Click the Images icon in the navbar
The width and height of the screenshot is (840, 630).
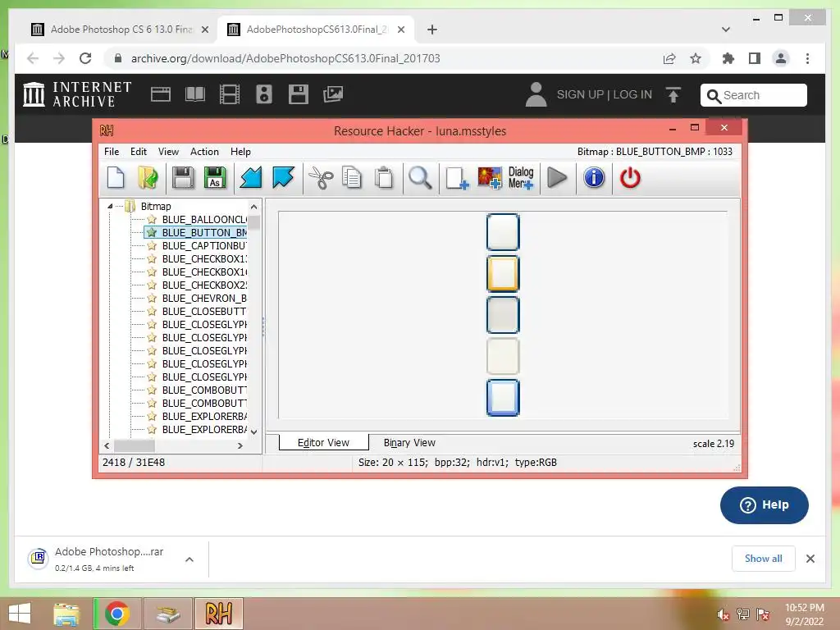[333, 94]
